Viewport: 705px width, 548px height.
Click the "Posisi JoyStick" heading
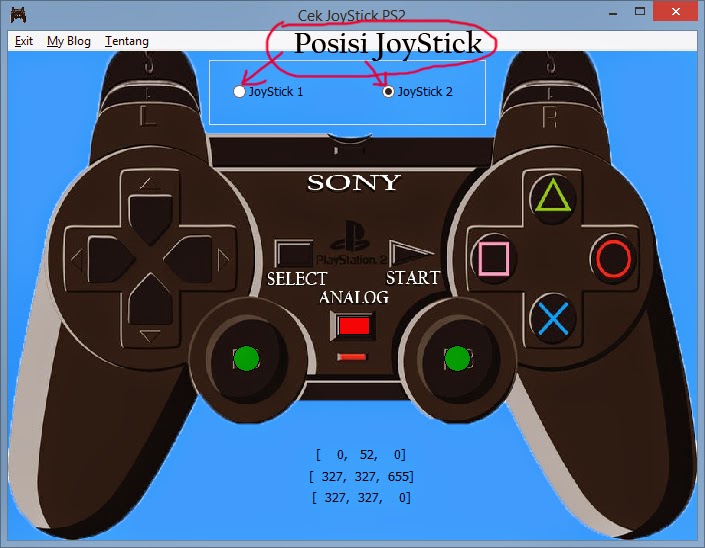point(388,44)
